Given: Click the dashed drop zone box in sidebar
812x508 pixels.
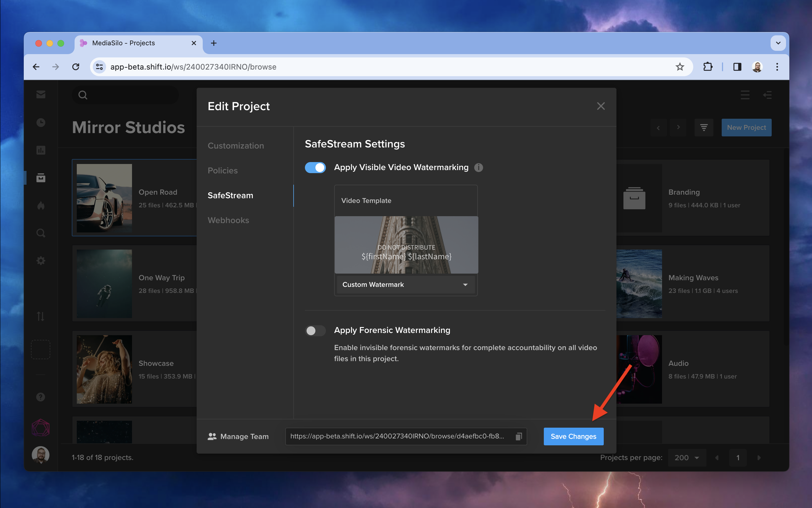Looking at the screenshot, I should (x=41, y=350).
